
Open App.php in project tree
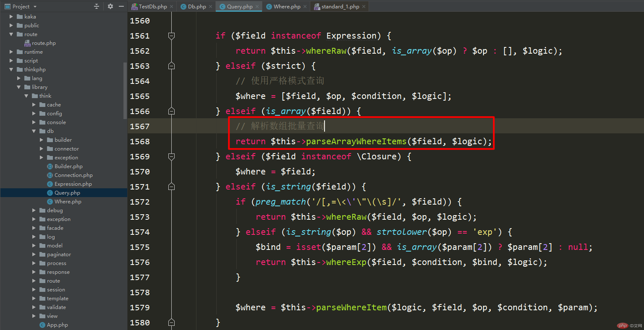point(58,325)
